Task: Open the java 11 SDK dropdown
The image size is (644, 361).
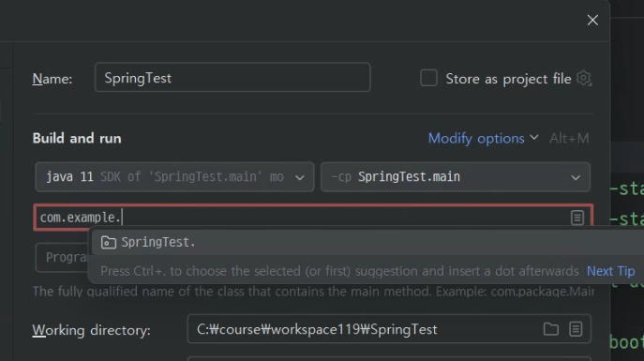Action: click(174, 177)
